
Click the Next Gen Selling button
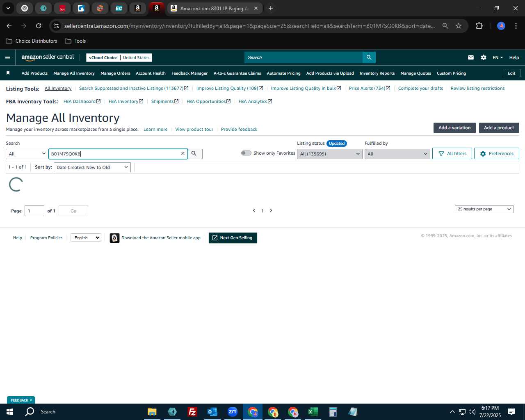tap(233, 238)
